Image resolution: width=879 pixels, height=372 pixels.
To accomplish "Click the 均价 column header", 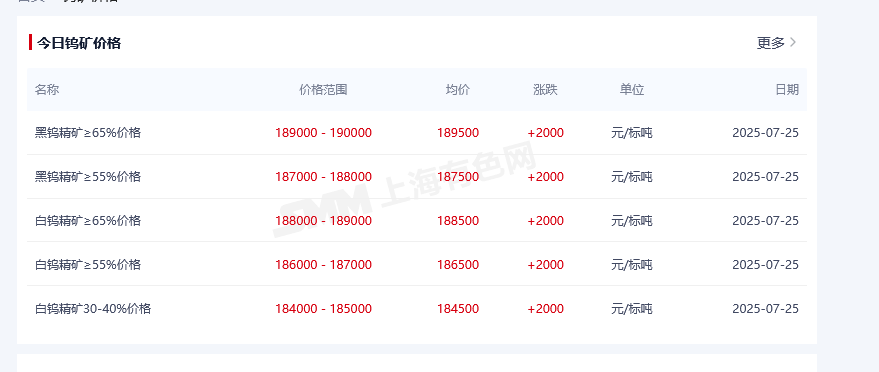I will [458, 90].
